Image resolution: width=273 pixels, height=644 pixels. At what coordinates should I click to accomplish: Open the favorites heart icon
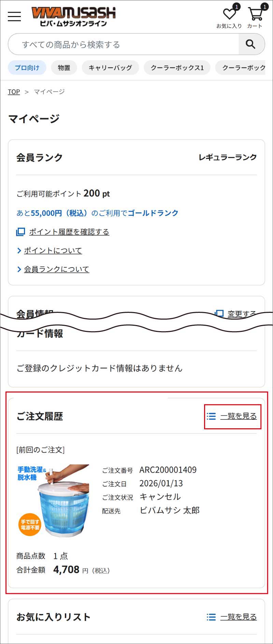point(229,14)
